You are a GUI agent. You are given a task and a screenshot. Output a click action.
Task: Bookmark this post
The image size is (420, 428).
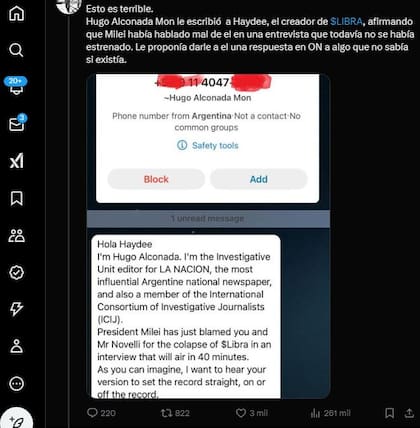(x=389, y=413)
